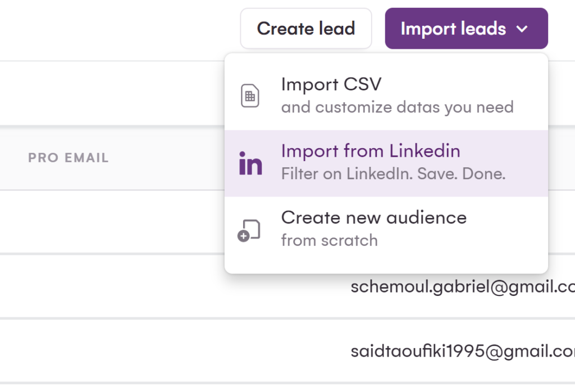Click "and customize datas you need" subtitle
Screen dimensions: 575x392
(x=397, y=107)
